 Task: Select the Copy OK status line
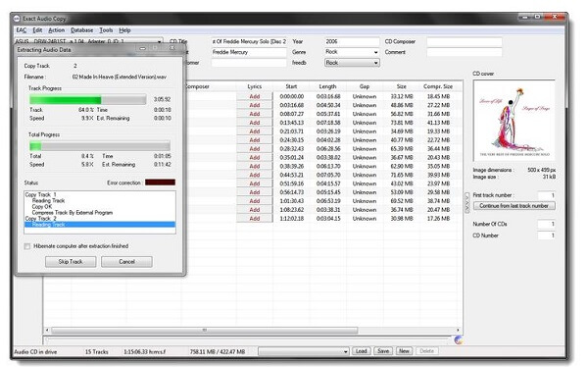41,207
